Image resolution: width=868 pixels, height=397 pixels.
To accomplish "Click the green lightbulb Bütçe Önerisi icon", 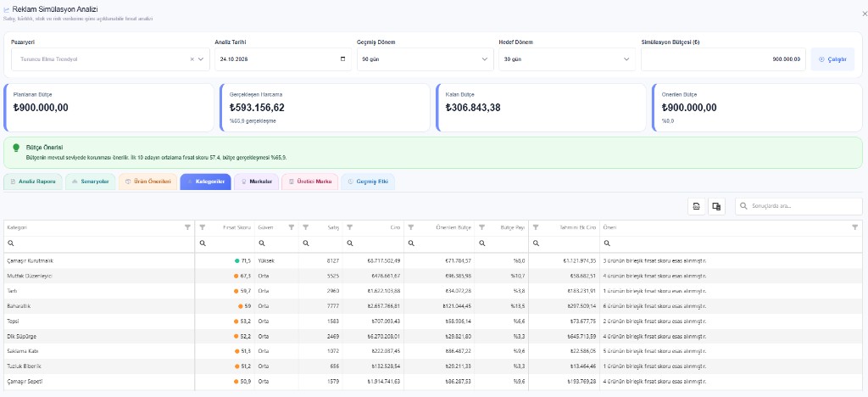I will point(16,148).
